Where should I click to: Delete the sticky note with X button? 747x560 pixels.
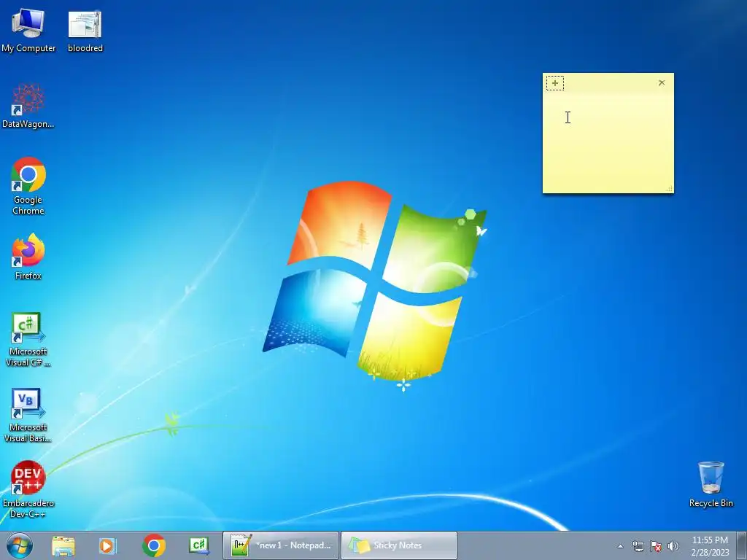coord(661,83)
